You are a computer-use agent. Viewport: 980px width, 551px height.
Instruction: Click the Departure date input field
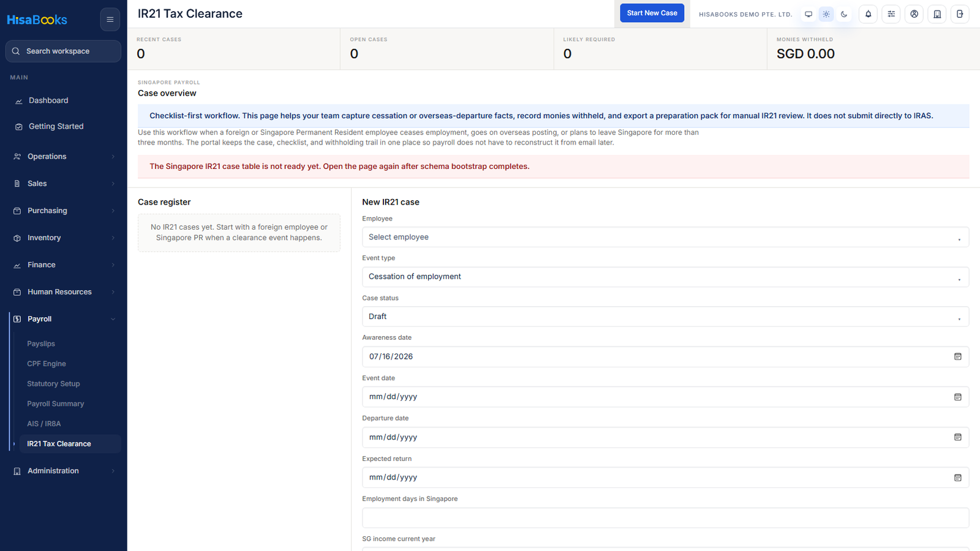tap(665, 437)
